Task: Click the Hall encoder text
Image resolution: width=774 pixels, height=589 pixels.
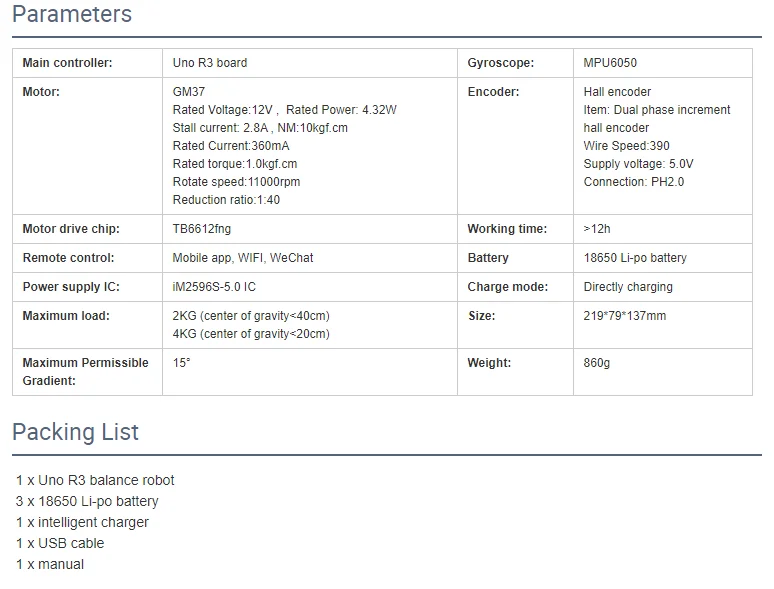Action: tap(617, 92)
